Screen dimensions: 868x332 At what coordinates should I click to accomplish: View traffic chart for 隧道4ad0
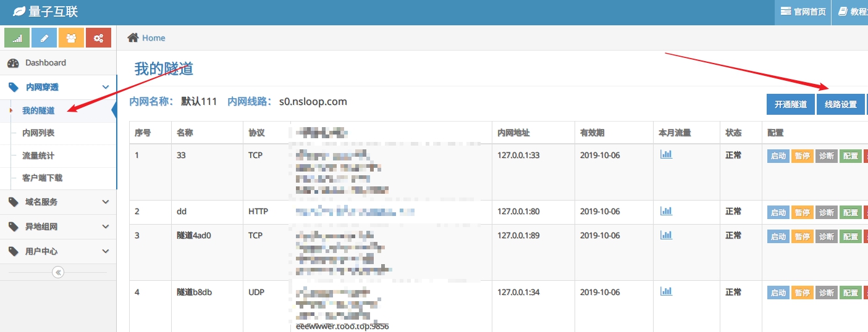click(x=666, y=235)
